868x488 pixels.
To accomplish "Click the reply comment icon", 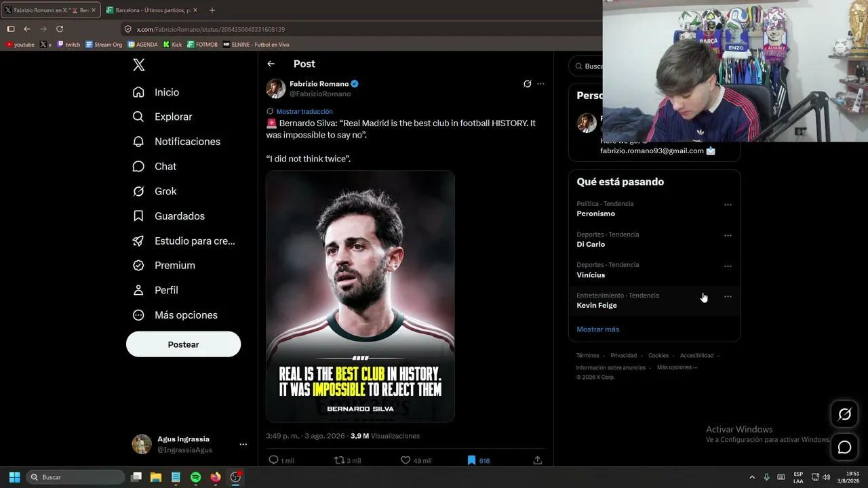I will click(x=273, y=460).
